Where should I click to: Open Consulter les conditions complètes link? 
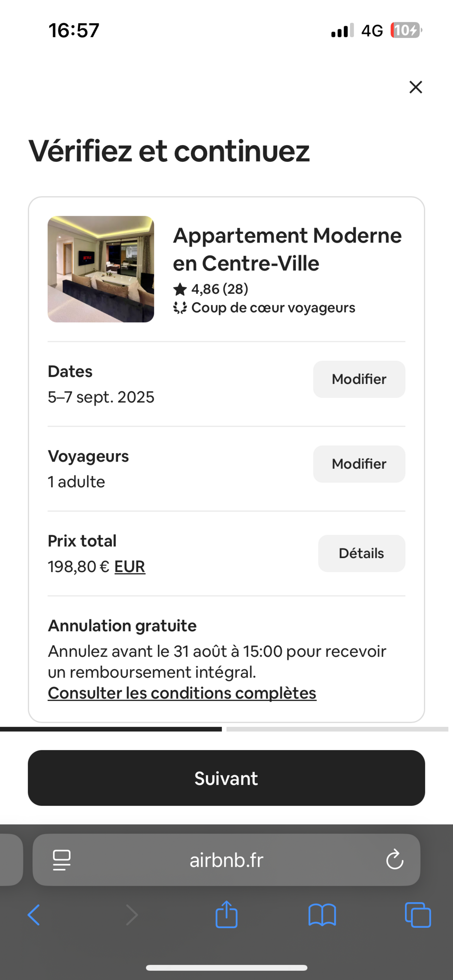(182, 693)
